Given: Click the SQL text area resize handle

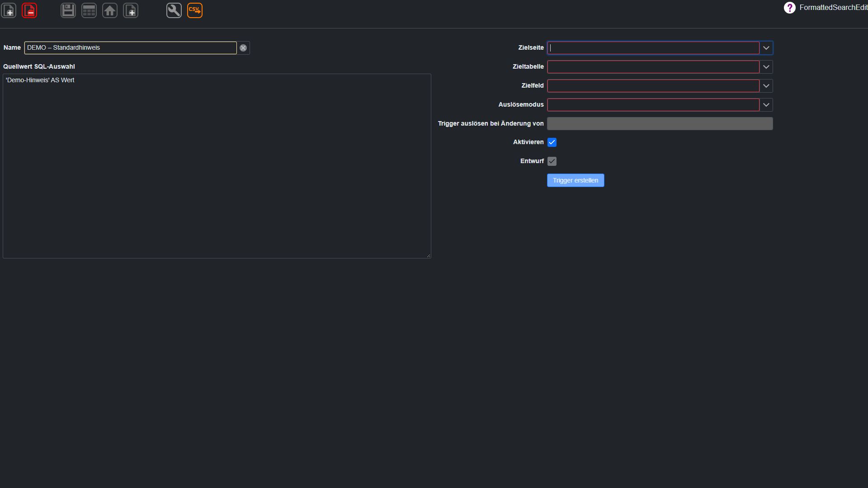Looking at the screenshot, I should (428, 256).
